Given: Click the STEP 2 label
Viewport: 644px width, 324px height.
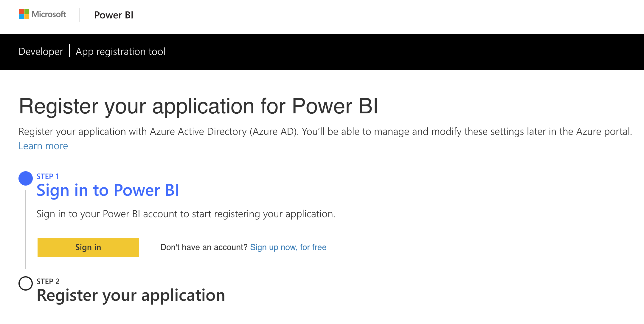Looking at the screenshot, I should (48, 281).
